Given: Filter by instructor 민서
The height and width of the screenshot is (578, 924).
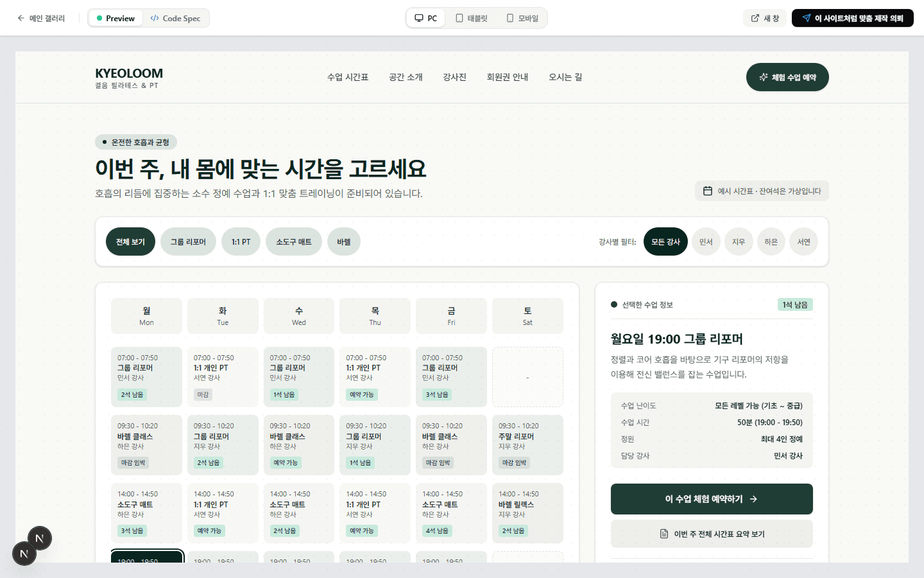Looking at the screenshot, I should (706, 241).
